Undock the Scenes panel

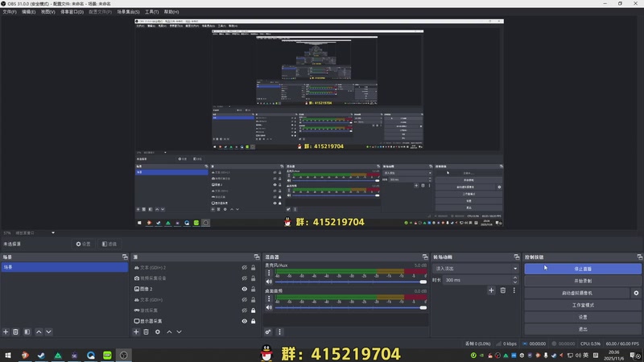tap(125, 257)
